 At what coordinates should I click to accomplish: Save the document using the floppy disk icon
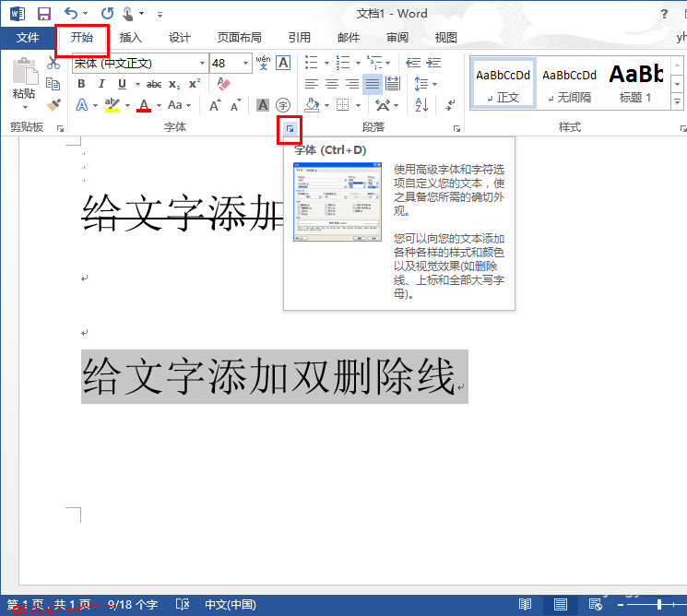tap(44, 14)
